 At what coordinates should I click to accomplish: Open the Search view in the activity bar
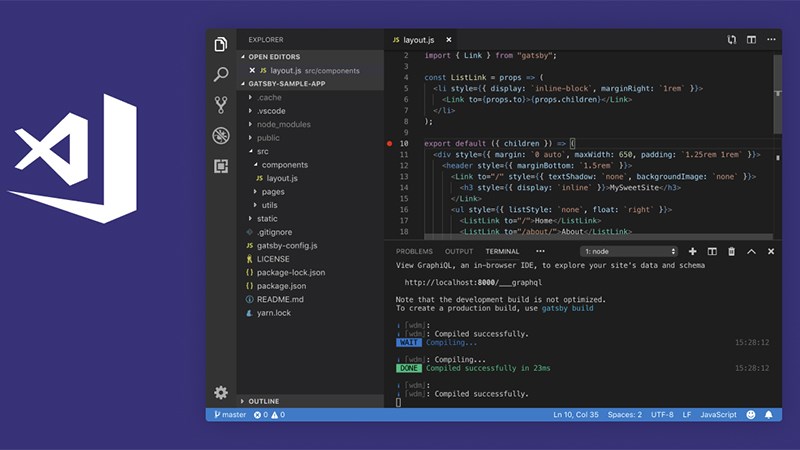[x=221, y=74]
